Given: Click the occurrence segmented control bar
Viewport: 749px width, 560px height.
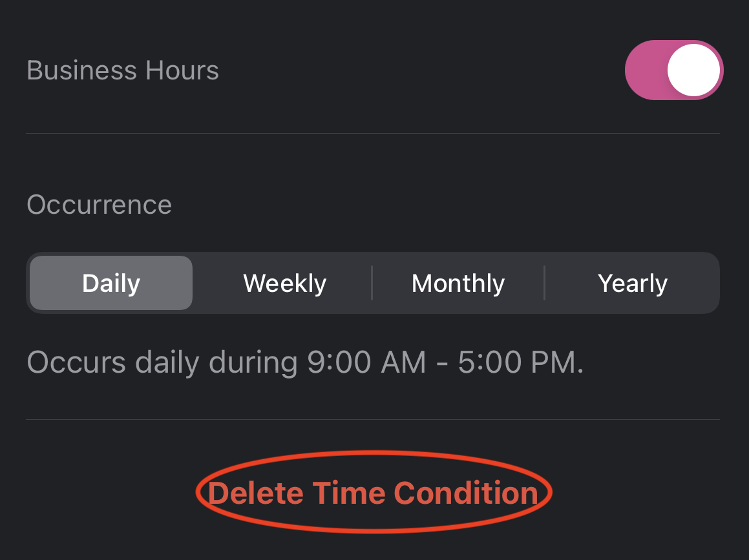Looking at the screenshot, I should tap(374, 283).
